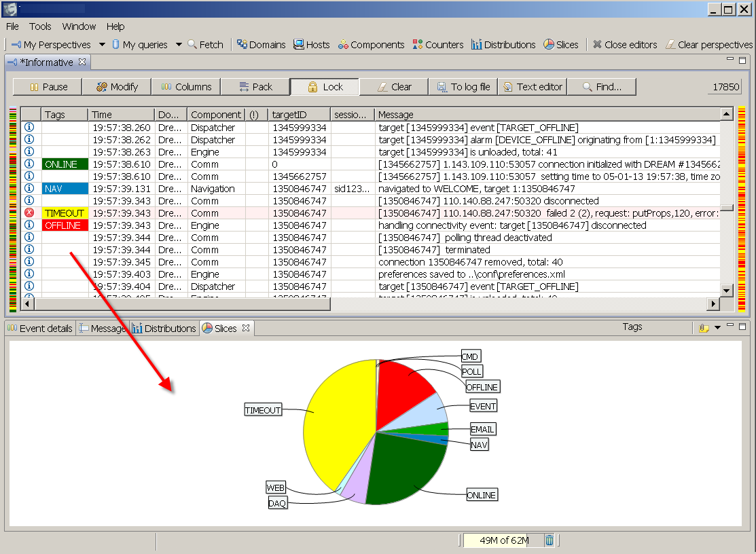Click the To log file button
Image resolution: width=756 pixels, height=554 pixels.
pos(463,87)
